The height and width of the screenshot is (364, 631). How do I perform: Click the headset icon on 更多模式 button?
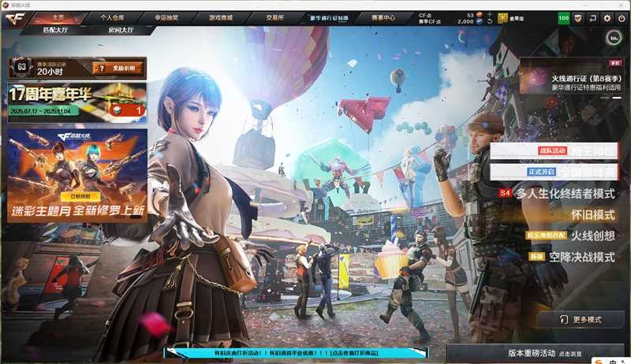click(x=564, y=320)
